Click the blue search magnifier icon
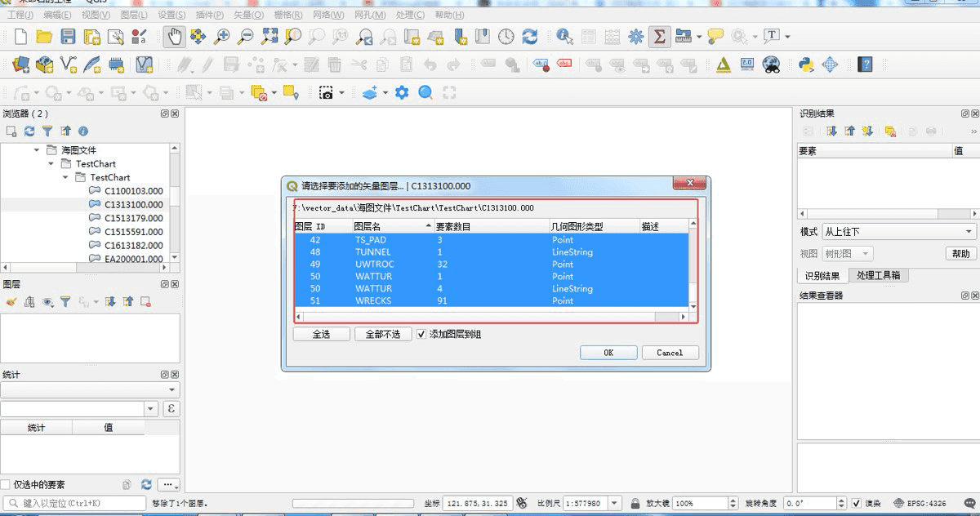This screenshot has height=516, width=980. coord(425,93)
